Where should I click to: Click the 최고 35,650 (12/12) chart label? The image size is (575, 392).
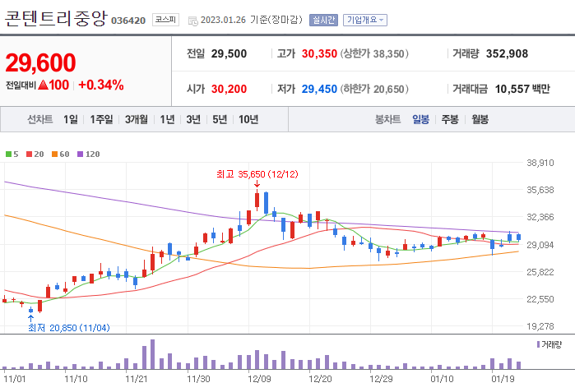(257, 174)
